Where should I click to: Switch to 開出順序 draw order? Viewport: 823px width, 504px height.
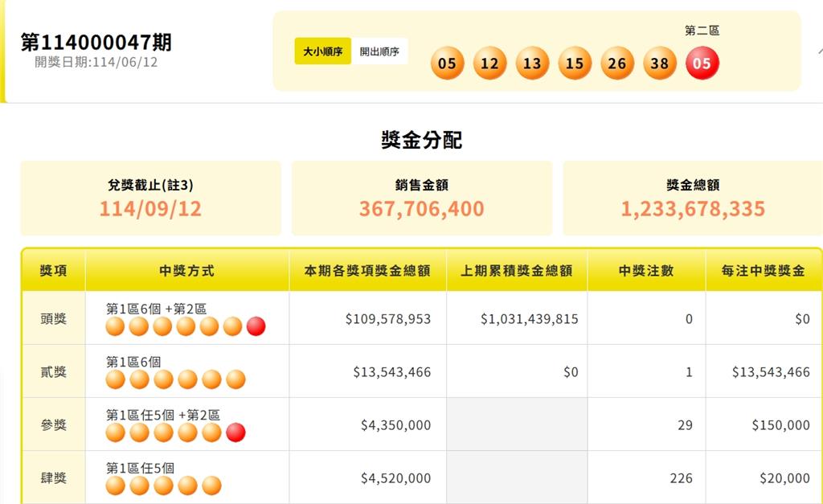coord(379,51)
